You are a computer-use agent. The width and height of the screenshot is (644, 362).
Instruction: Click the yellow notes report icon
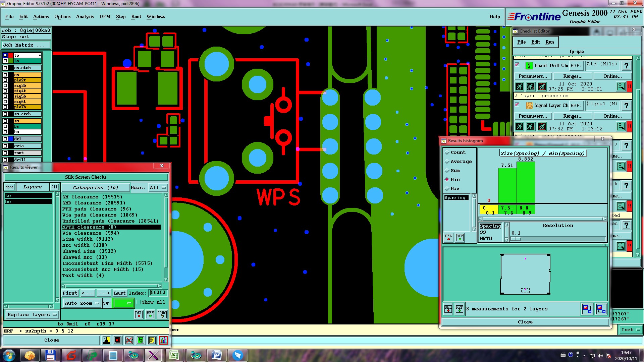152,340
